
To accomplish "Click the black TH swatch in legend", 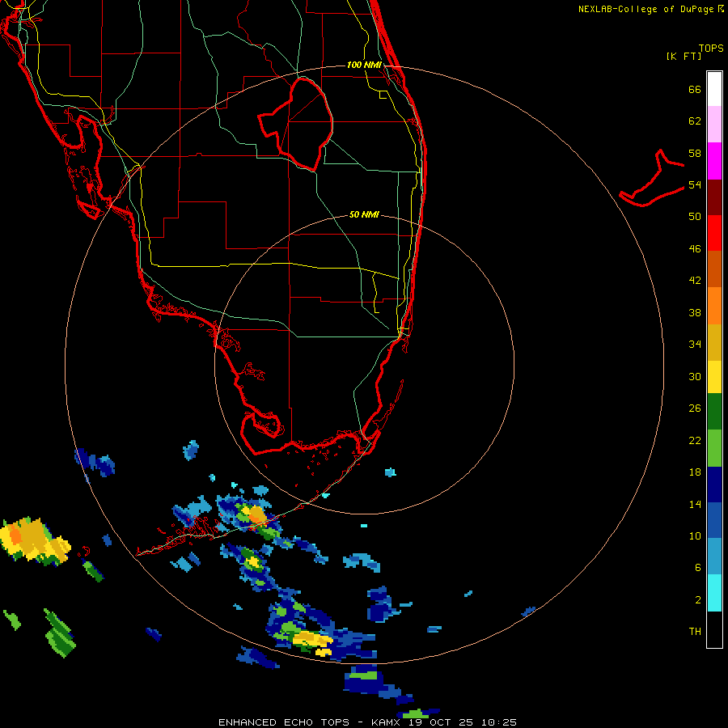I will (x=714, y=629).
